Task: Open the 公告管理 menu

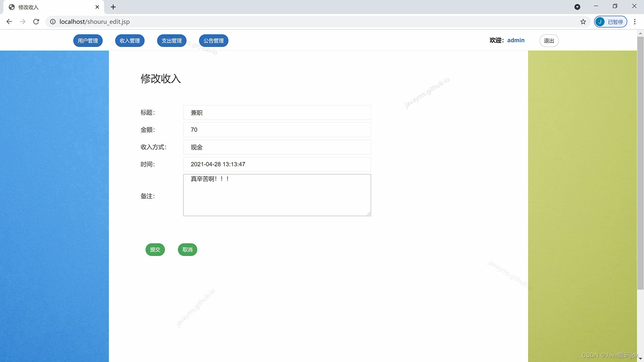Action: point(214,41)
